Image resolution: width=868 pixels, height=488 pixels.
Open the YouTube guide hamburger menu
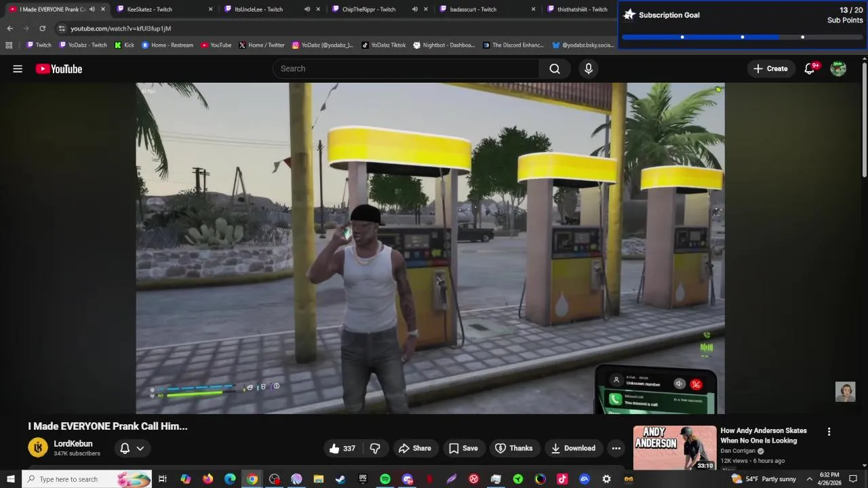pos(18,68)
